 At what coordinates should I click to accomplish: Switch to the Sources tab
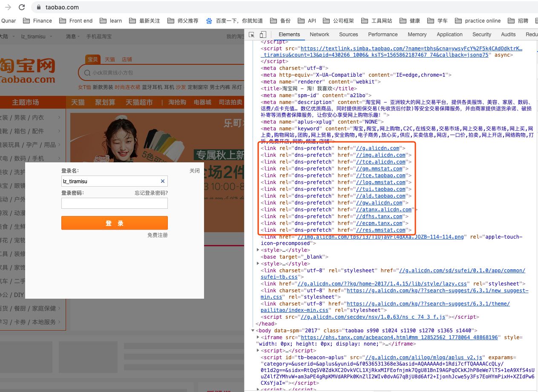pos(348,35)
